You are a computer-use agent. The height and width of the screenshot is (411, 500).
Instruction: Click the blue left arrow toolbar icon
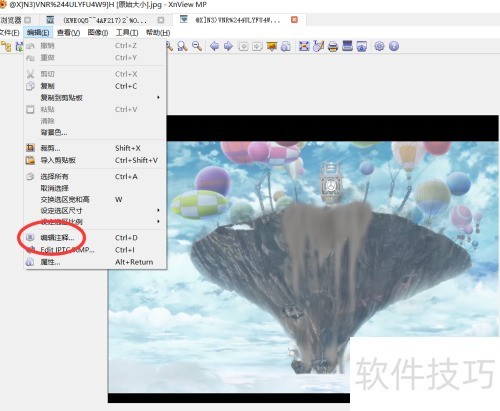coord(214,46)
